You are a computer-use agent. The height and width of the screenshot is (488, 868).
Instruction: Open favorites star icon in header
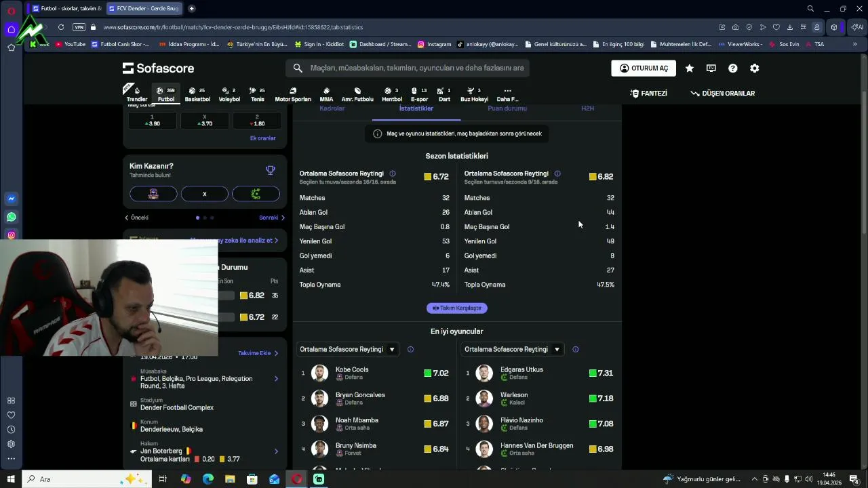(690, 68)
